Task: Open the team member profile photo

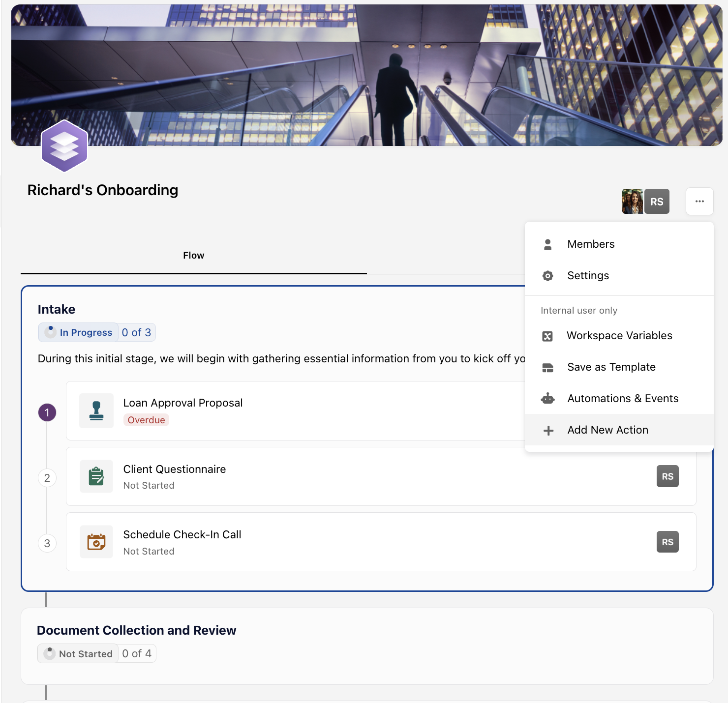Action: pos(633,201)
